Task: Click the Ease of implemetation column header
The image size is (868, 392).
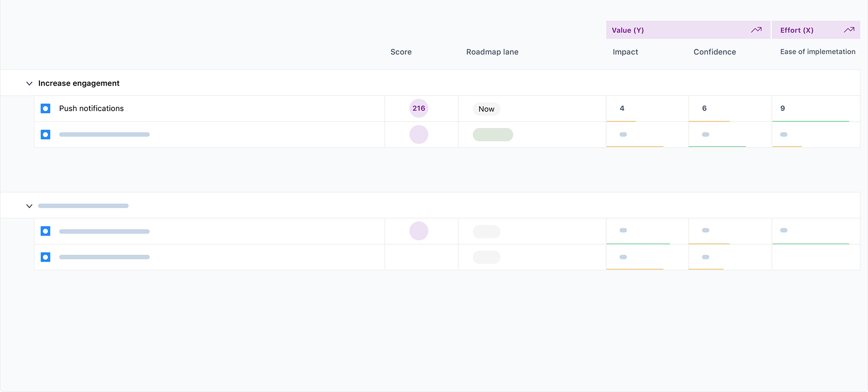Action: [818, 51]
